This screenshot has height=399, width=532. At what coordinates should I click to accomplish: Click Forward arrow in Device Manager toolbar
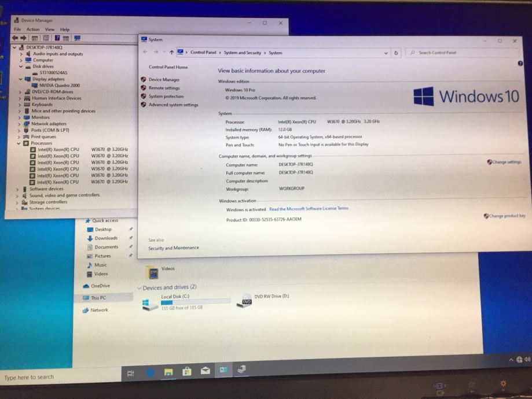click(23, 38)
